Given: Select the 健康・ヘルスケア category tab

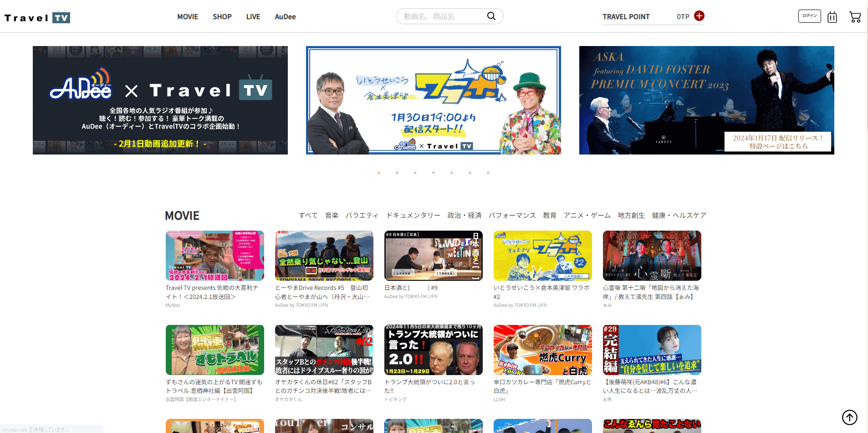Looking at the screenshot, I should [x=679, y=215].
